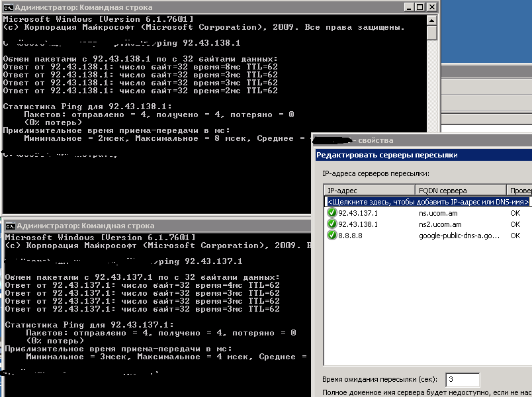Maximize the top command prompt window
This screenshot has width=532, height=397.
point(420,7)
